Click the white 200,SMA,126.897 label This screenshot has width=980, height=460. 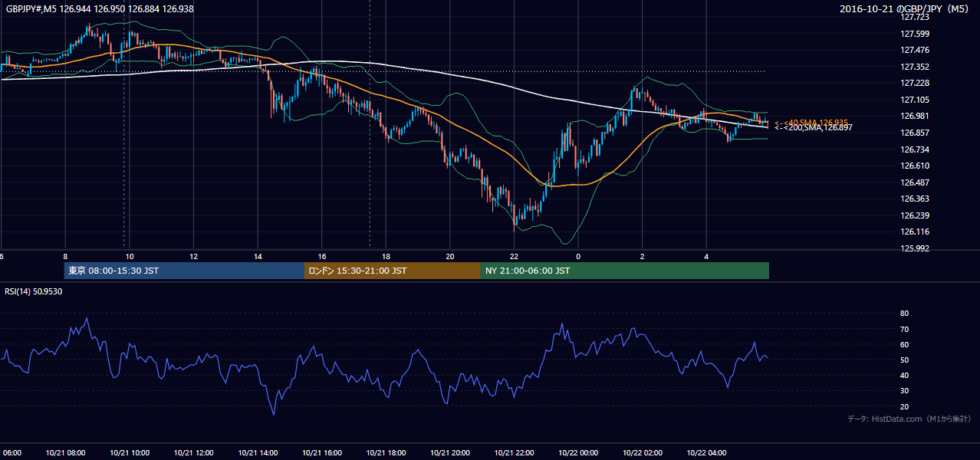(x=813, y=128)
